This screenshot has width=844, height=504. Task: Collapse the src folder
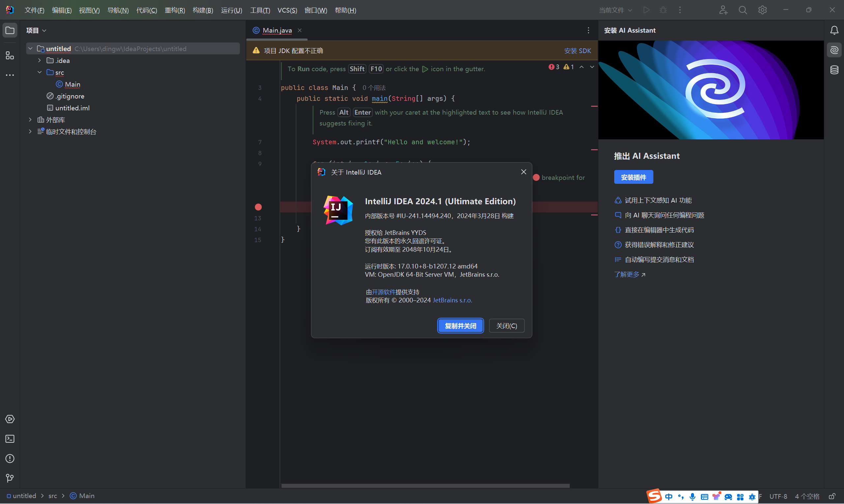click(x=40, y=72)
